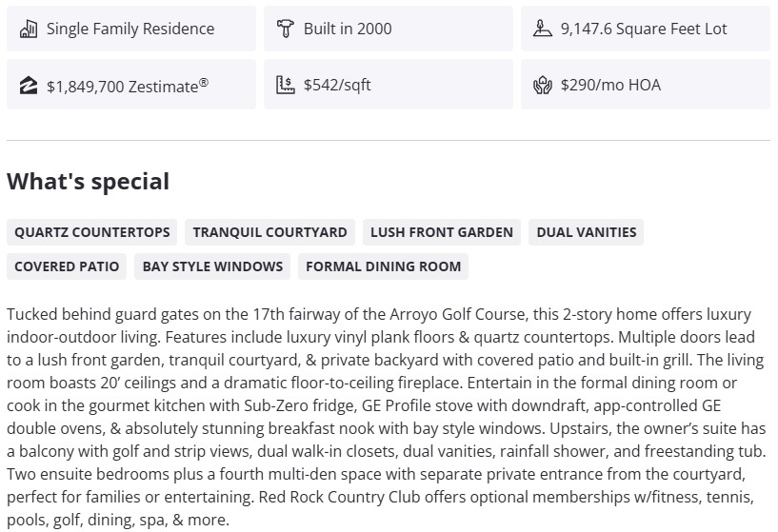This screenshot has height=532, width=778.
Task: Click the price-per-sqft ruler icon
Action: pyautogui.click(x=285, y=85)
